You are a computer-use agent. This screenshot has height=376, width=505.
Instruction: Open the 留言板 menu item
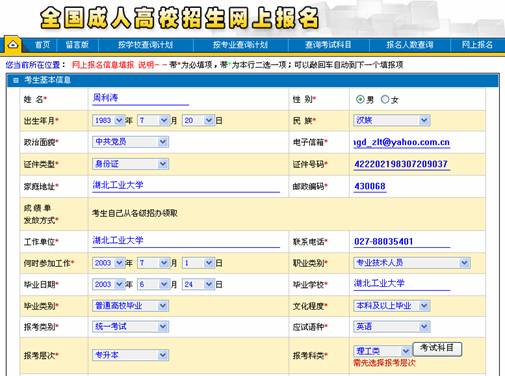77,45
